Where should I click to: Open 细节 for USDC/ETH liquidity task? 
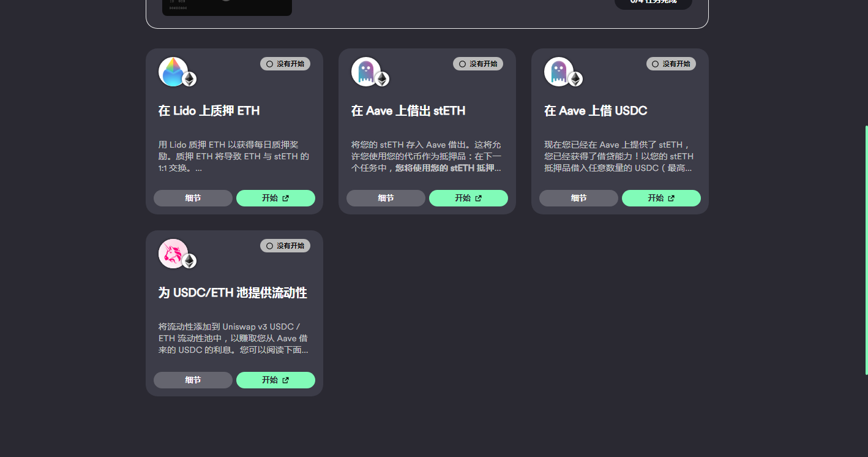(x=193, y=380)
